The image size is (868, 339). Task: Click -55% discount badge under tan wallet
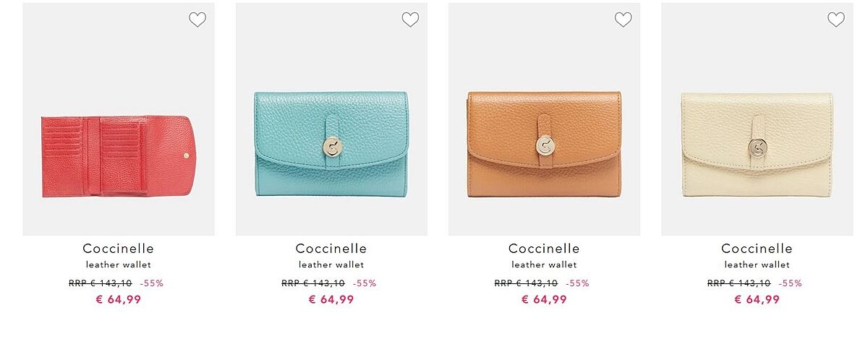coord(577,283)
